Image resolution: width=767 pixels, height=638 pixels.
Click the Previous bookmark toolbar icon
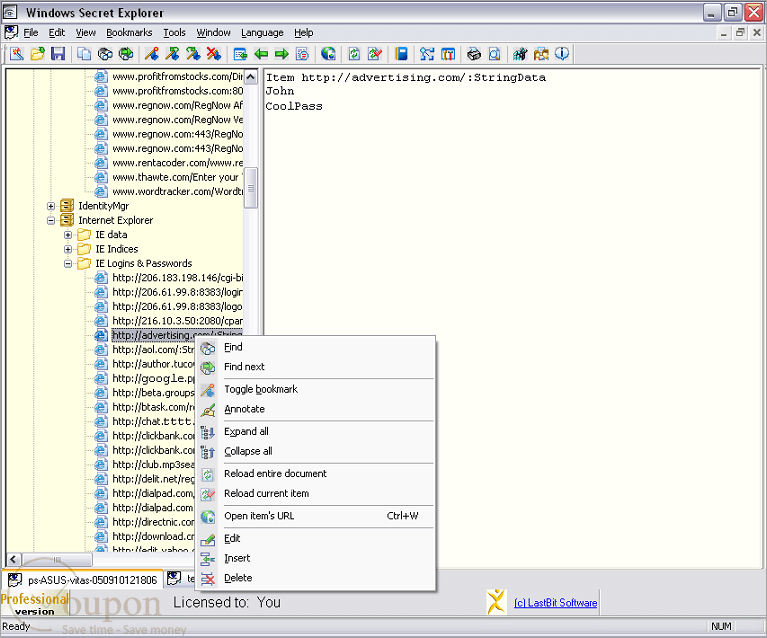193,54
